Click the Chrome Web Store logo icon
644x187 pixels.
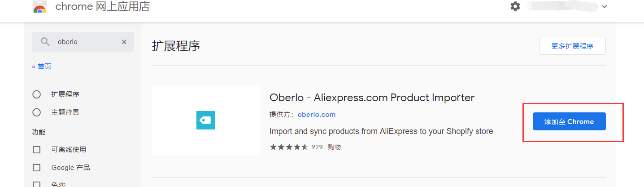(40, 7)
